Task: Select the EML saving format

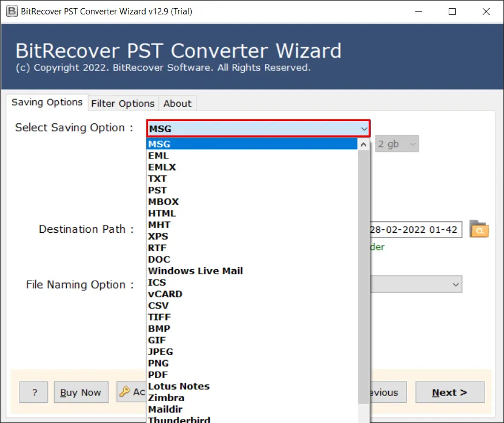Action: click(158, 156)
